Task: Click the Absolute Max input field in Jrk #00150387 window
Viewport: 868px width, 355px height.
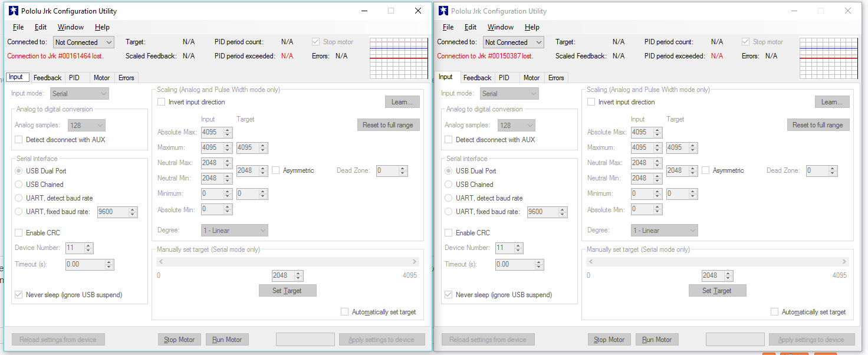Action: tap(646, 132)
